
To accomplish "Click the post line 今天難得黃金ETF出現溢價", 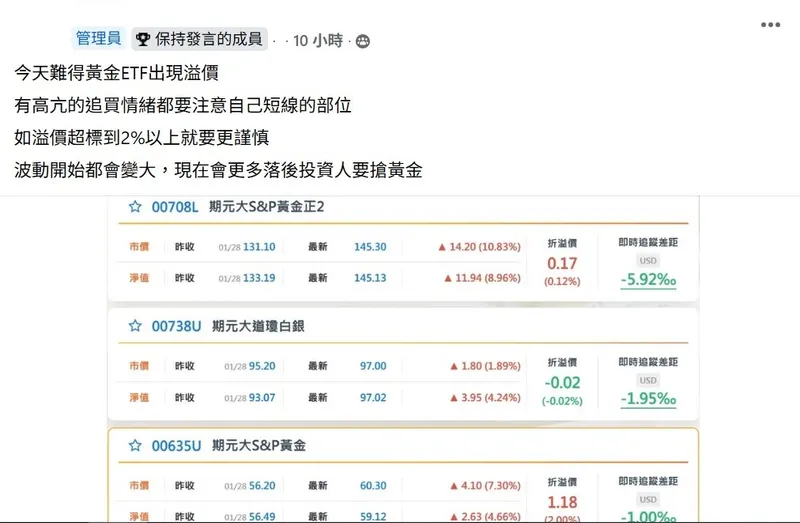I will pos(116,73).
